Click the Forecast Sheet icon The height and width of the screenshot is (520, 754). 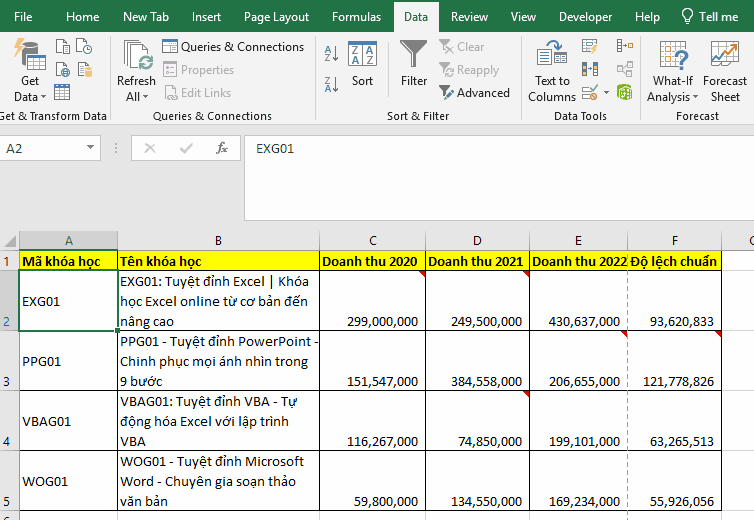[725, 54]
